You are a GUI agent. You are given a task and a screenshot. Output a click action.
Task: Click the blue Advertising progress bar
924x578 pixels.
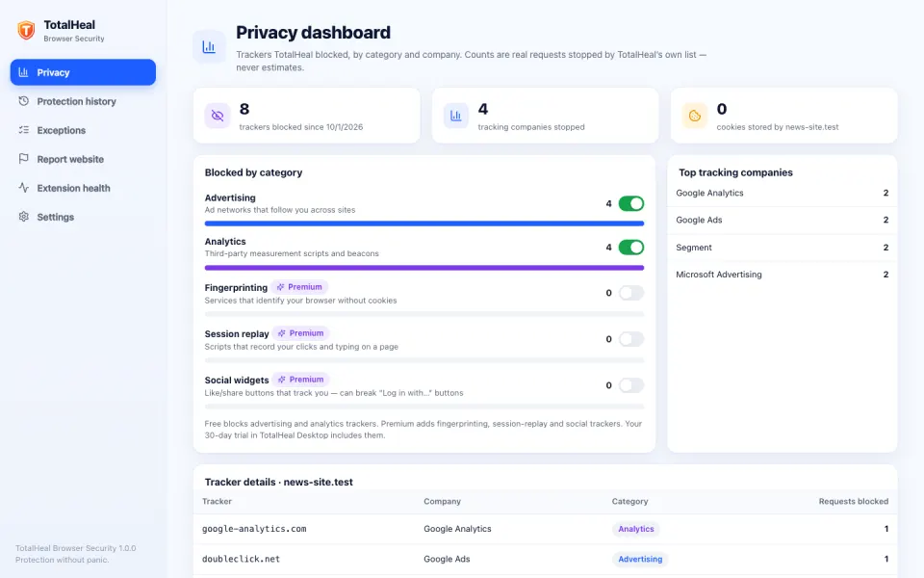[424, 223]
